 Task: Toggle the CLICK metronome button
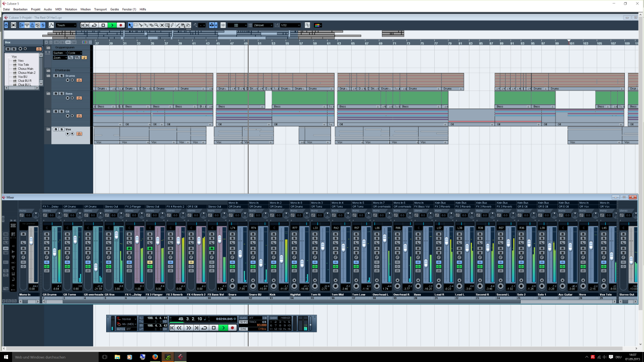pos(243,318)
